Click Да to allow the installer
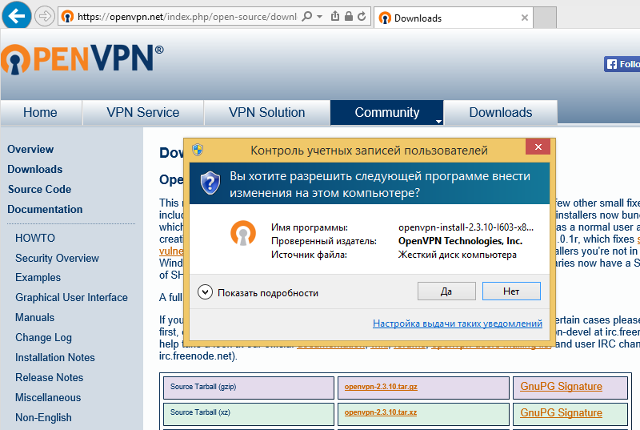This screenshot has height=430, width=640. coord(446,291)
